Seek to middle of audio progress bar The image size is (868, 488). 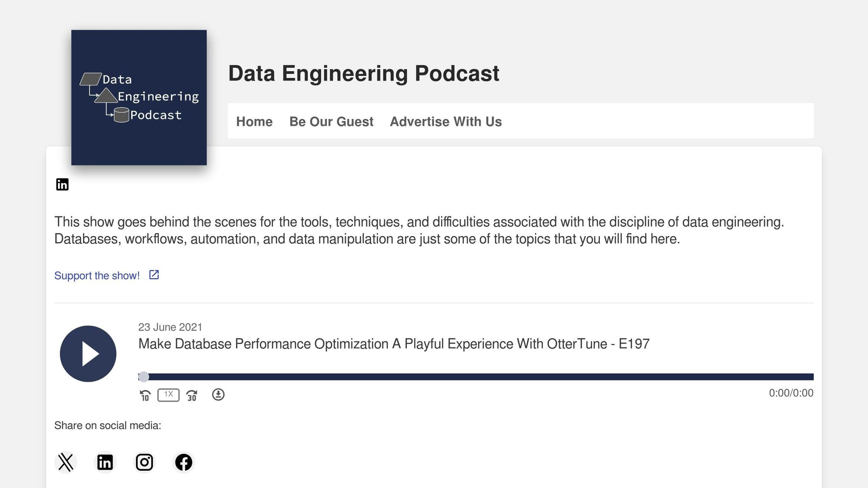[x=476, y=377]
